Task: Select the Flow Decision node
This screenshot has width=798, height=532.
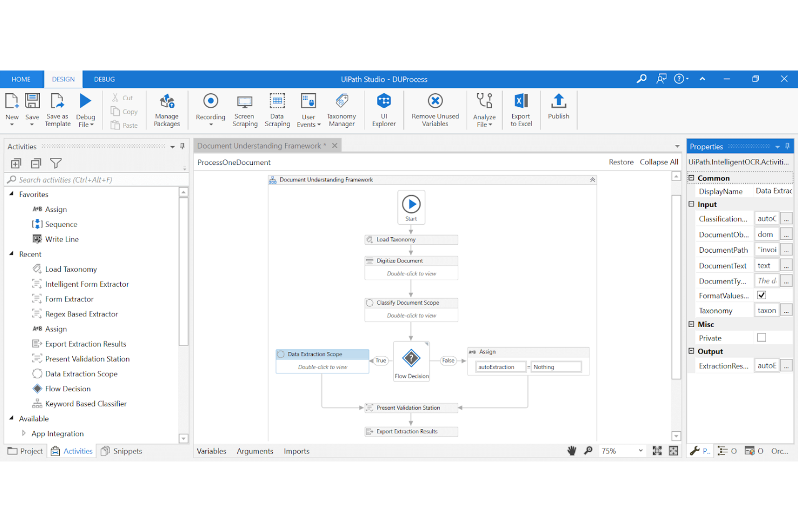Action: click(x=411, y=362)
